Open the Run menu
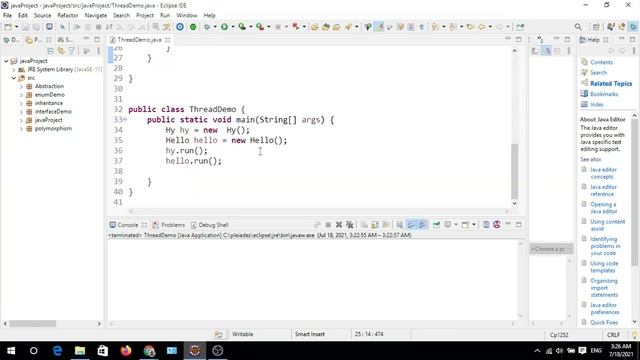The image size is (640, 360). click(x=165, y=16)
